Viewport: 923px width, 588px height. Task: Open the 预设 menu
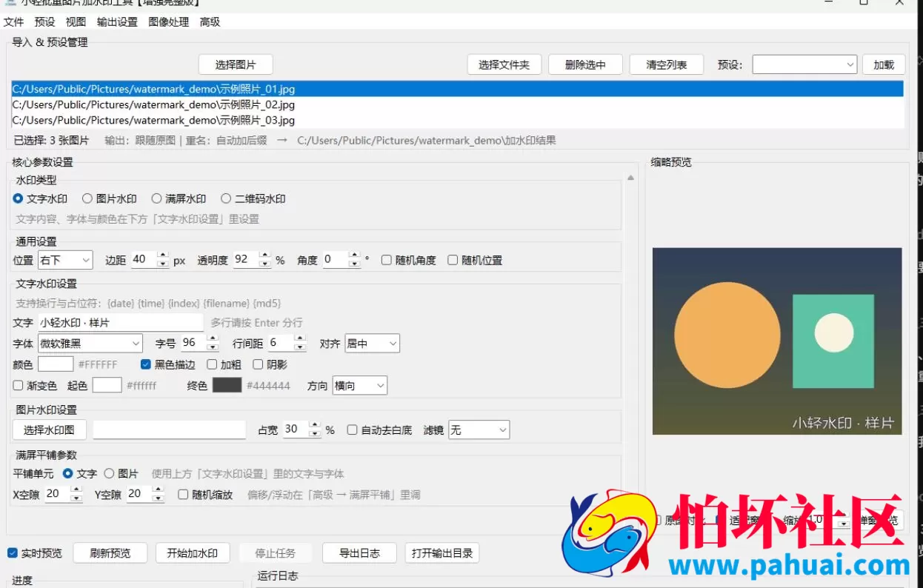[44, 22]
